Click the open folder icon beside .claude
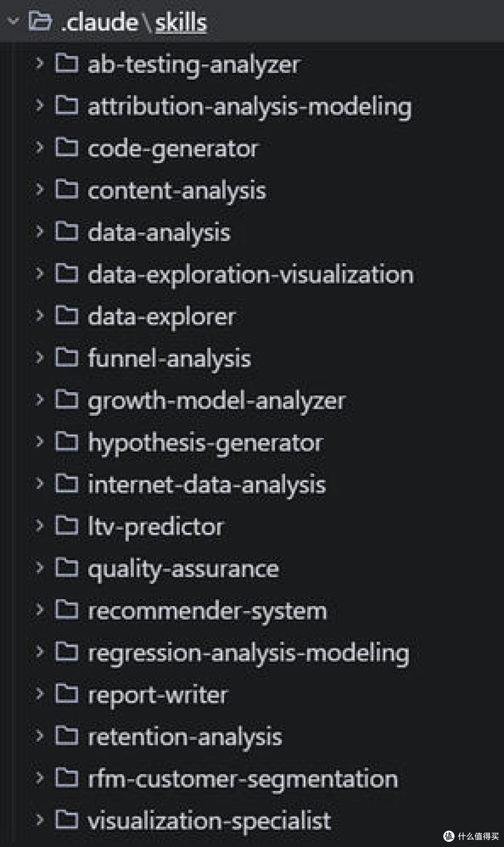504x847 pixels. pyautogui.click(x=40, y=21)
